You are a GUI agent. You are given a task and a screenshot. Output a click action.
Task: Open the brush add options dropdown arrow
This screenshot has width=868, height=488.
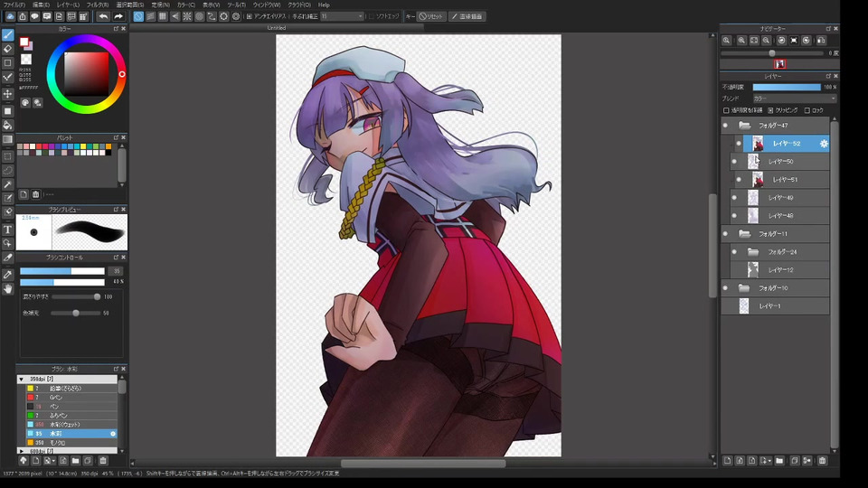pos(53,461)
